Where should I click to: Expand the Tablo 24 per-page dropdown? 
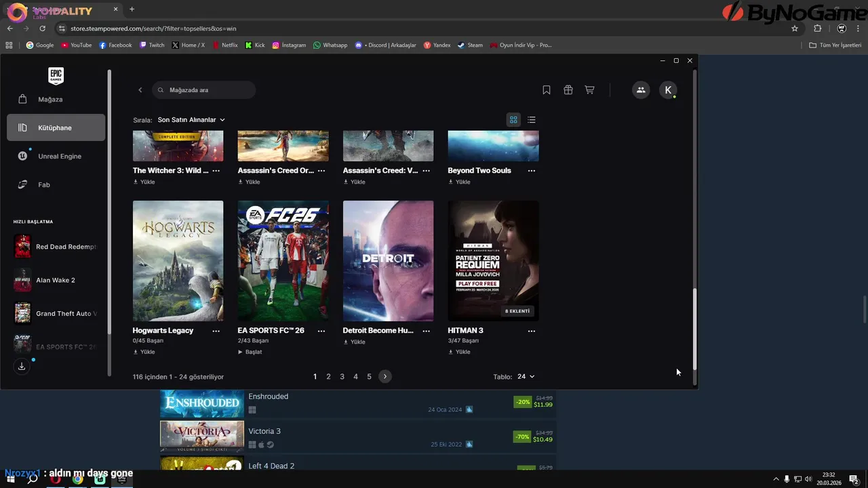[526, 376]
